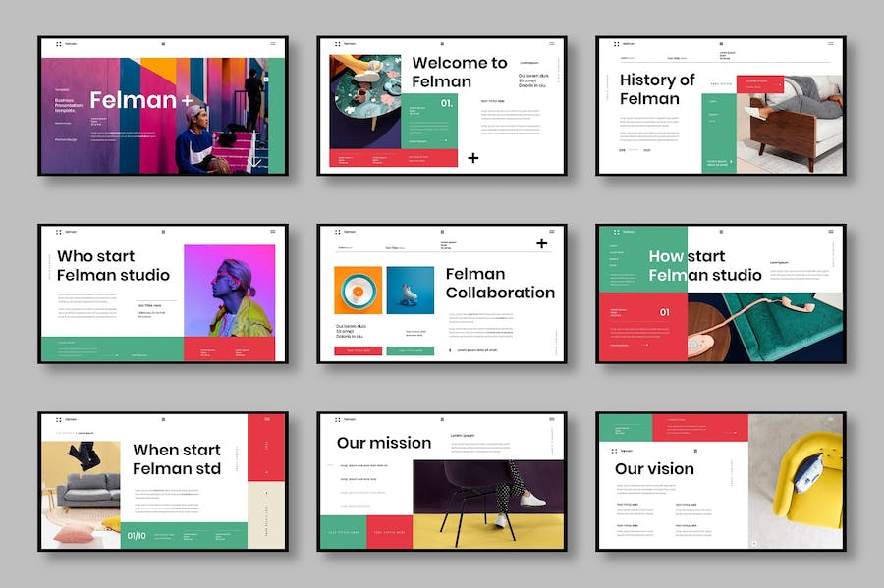This screenshot has width=884, height=588.
Task: Click the hamburger menu on the Felman+ slide
Action: 272,44
